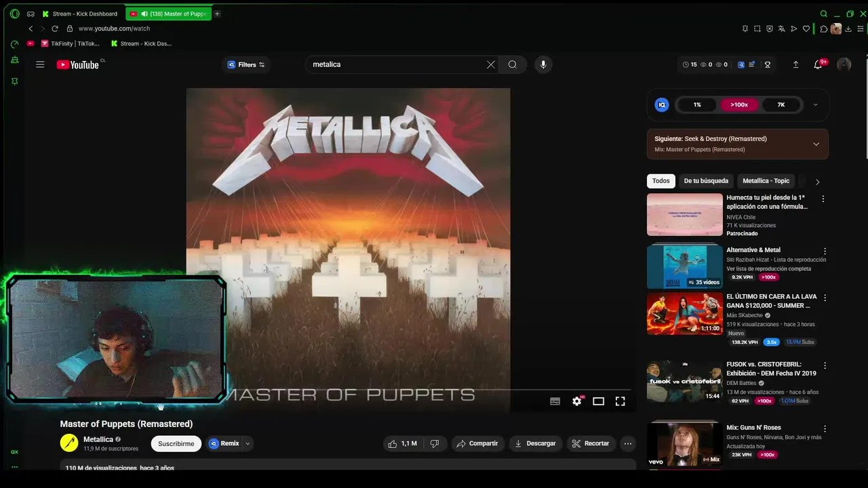Like the video with thumbs up

[x=401, y=443]
